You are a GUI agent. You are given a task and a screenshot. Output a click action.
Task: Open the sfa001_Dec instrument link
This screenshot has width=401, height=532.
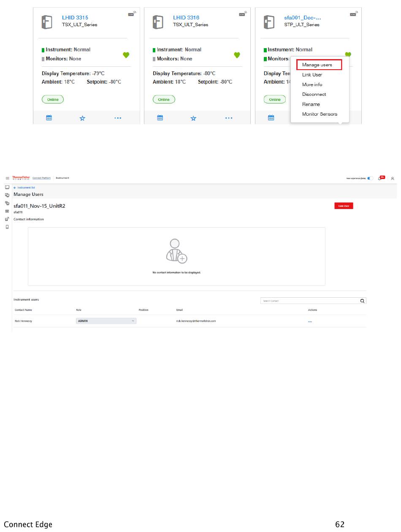tap(303, 18)
